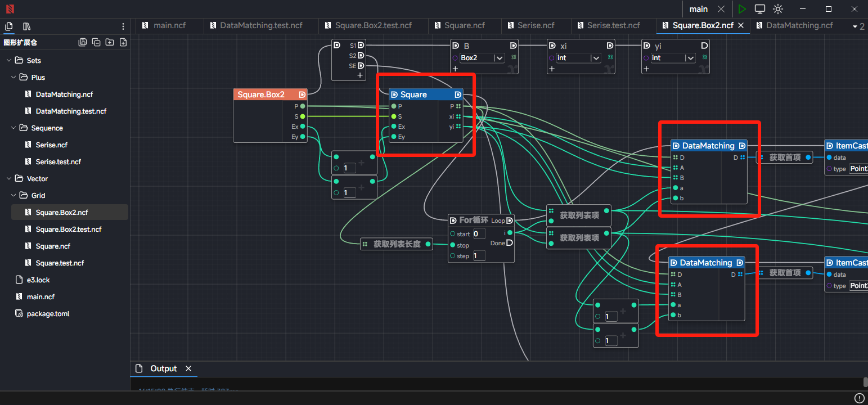
Task: Create new folder icon in explorer
Action: pyautogui.click(x=110, y=42)
